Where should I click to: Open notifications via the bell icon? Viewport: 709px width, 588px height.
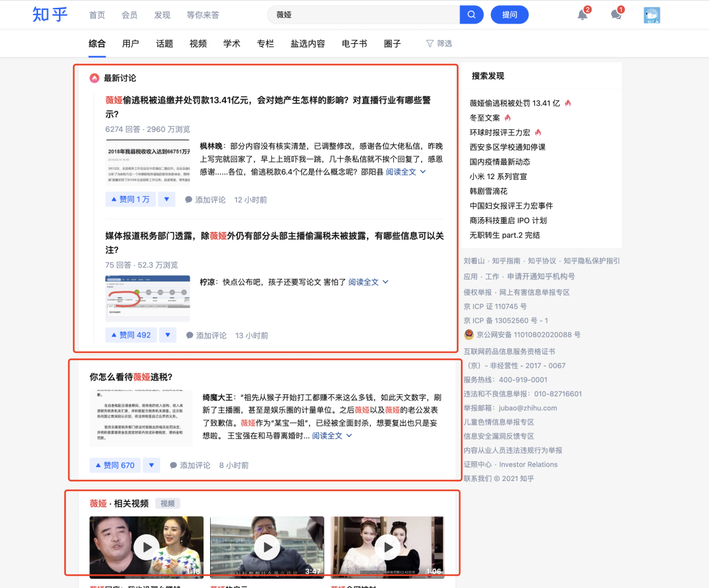581,14
